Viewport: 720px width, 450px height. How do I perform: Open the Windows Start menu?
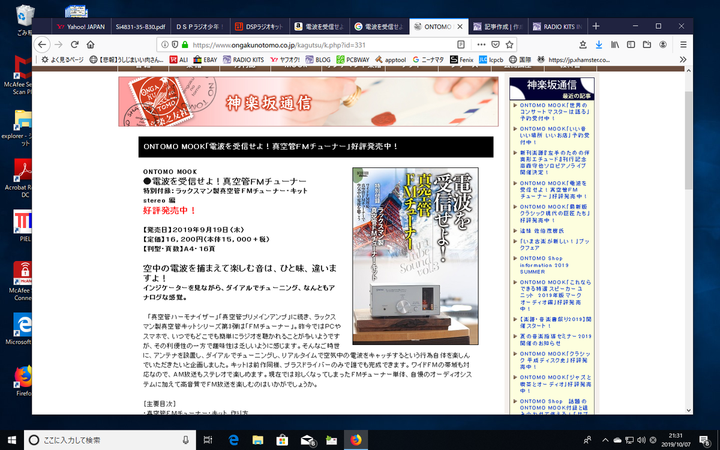(11, 439)
